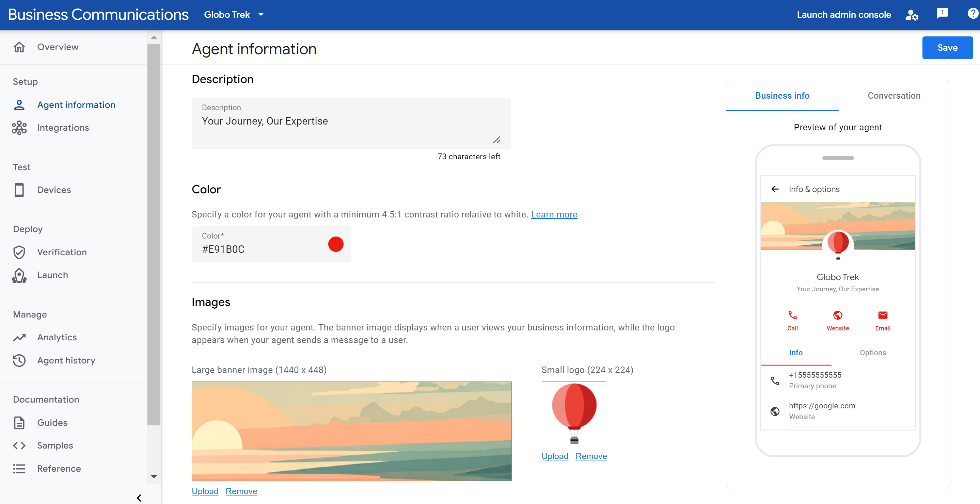This screenshot has width=980, height=504.
Task: Select the Devices test icon
Action: [19, 190]
